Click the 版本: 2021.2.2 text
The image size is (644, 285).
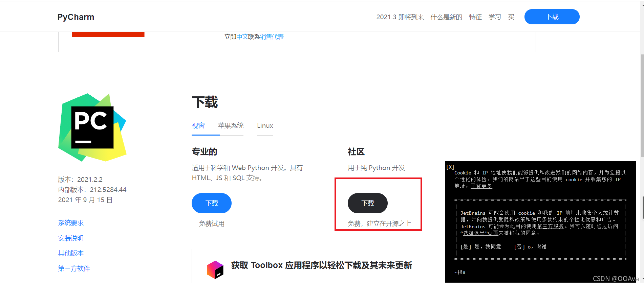tap(80, 180)
